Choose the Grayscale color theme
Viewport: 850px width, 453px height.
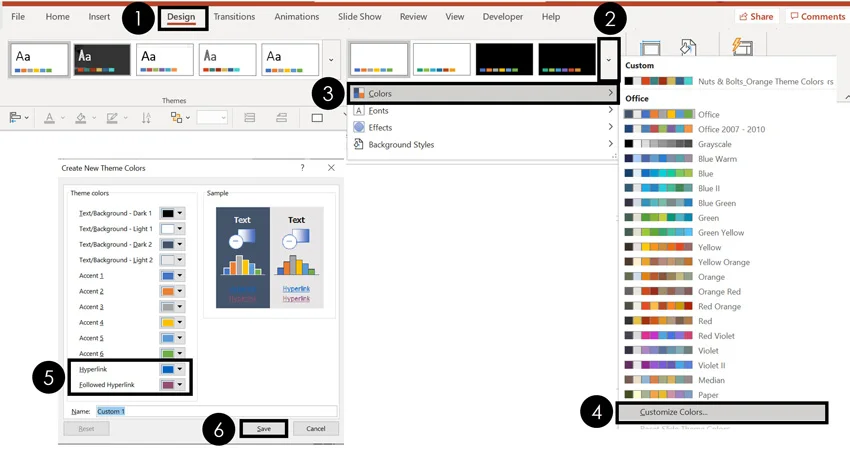[726, 144]
